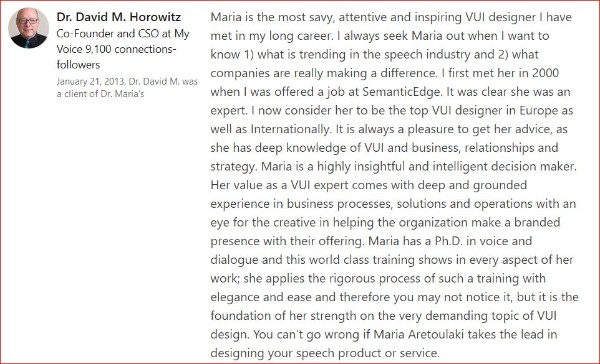Click 'a client of Dr. Maria's' text

(100, 94)
